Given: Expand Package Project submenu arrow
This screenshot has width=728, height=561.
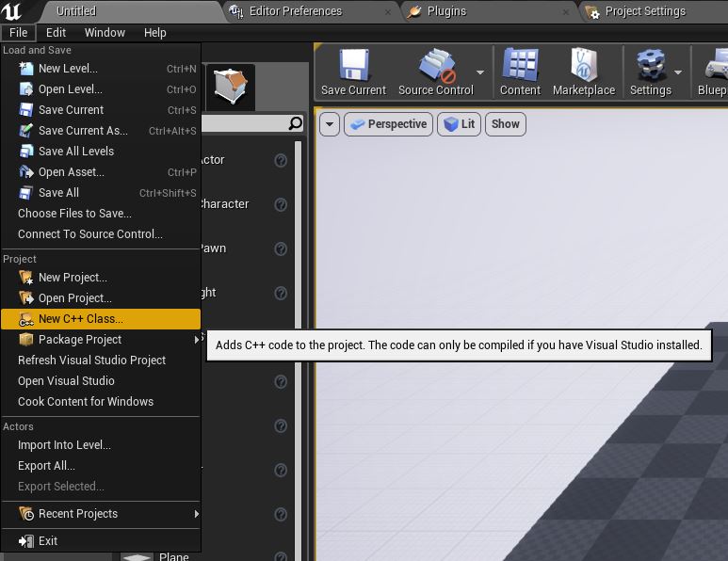Looking at the screenshot, I should tap(197, 340).
